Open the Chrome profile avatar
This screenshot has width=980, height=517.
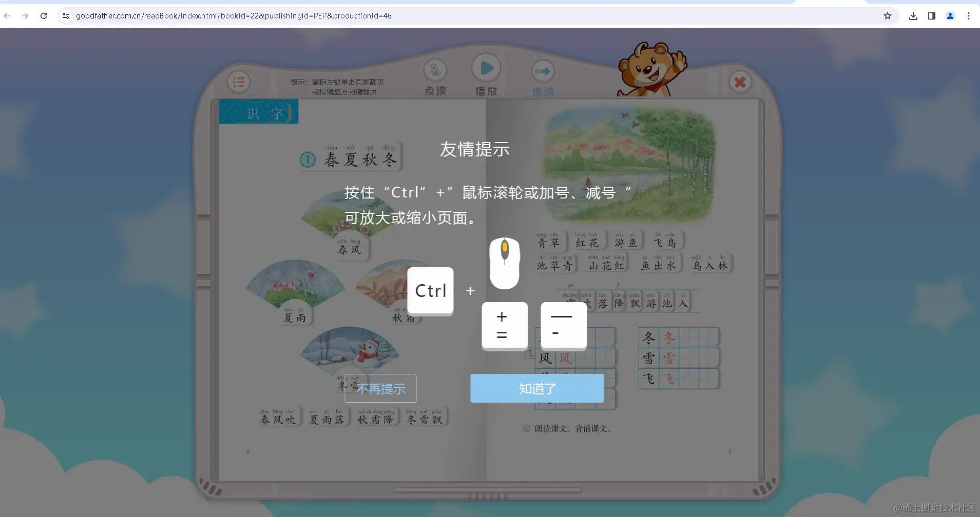click(950, 16)
